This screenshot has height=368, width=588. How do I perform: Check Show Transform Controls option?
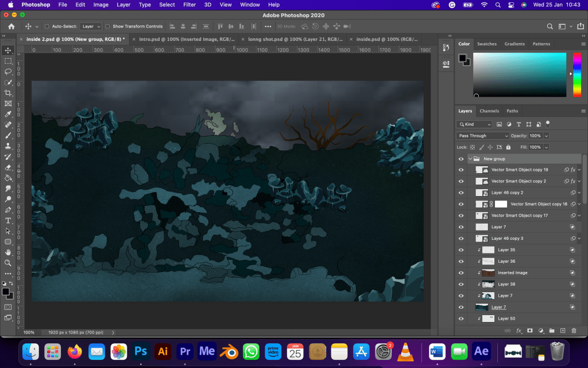(x=108, y=26)
